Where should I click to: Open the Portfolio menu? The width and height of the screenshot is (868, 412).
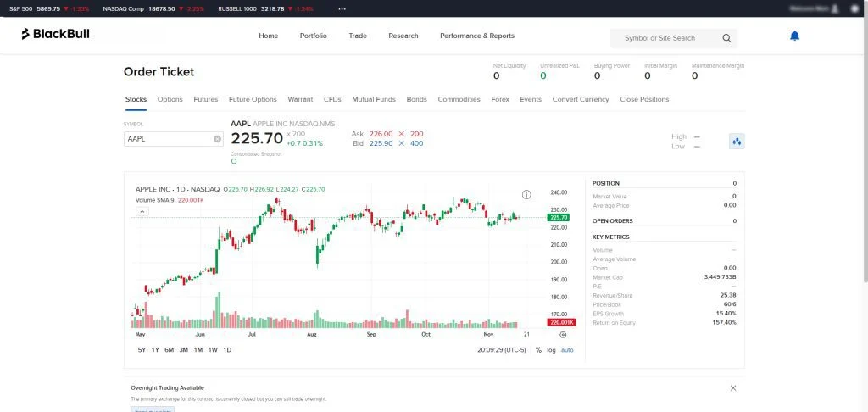pos(314,36)
